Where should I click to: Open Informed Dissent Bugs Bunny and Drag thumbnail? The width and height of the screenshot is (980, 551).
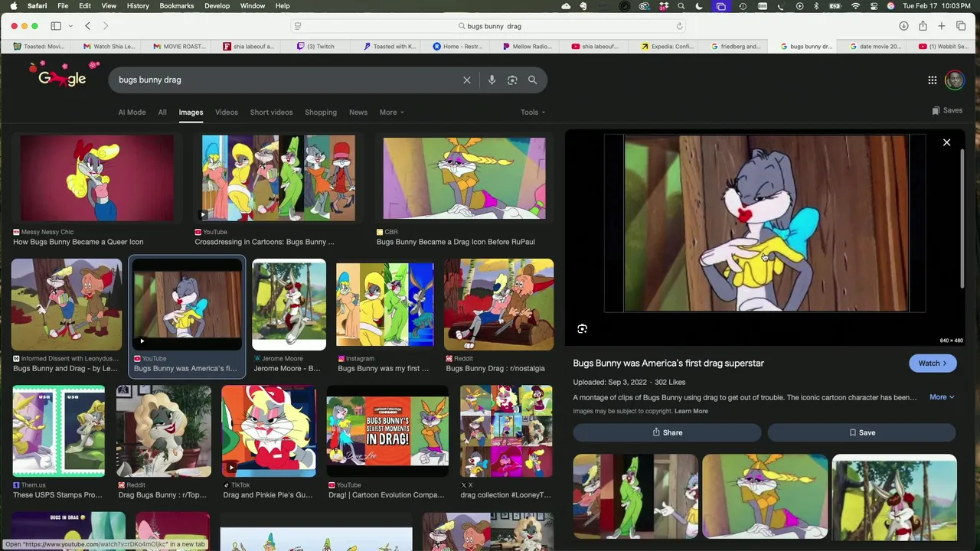pos(67,305)
